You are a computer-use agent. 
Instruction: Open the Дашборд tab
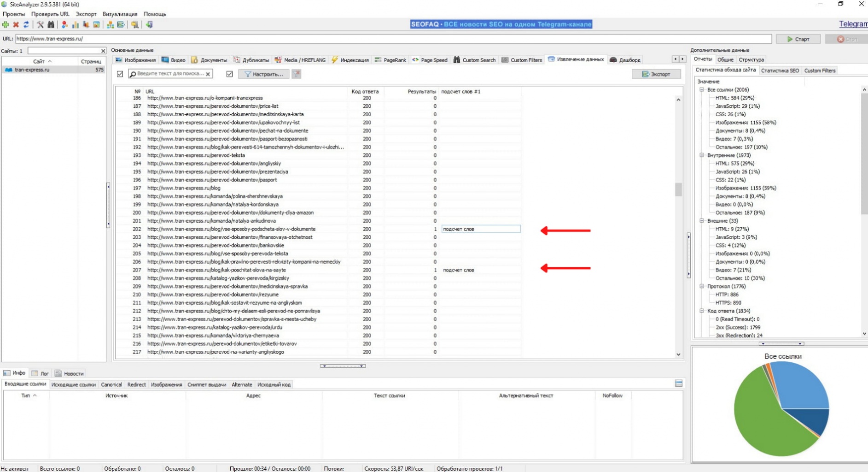click(625, 60)
